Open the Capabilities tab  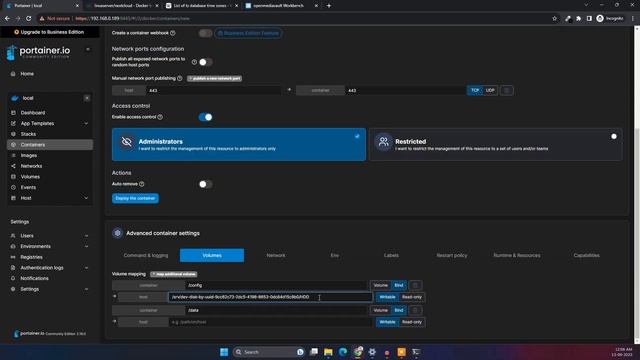[x=587, y=256]
